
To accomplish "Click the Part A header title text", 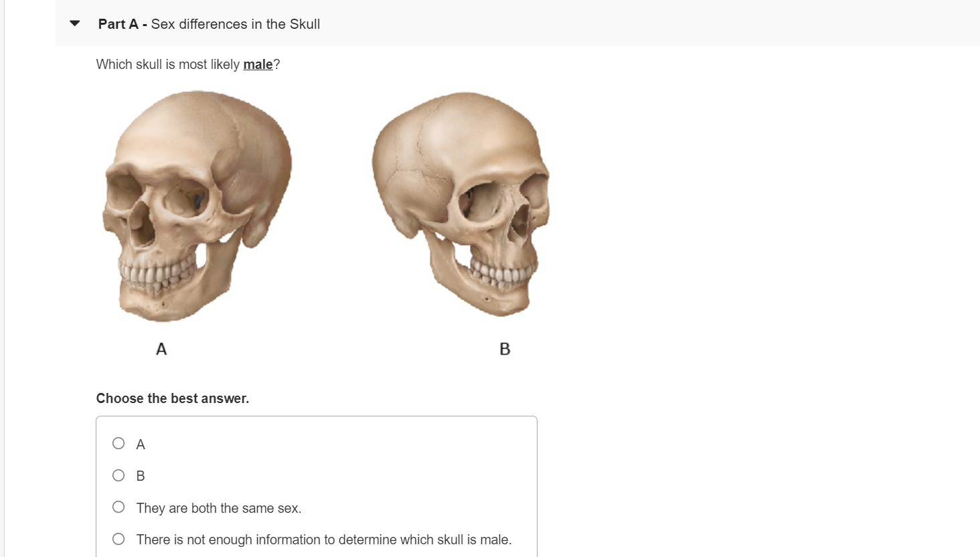I will tap(209, 24).
